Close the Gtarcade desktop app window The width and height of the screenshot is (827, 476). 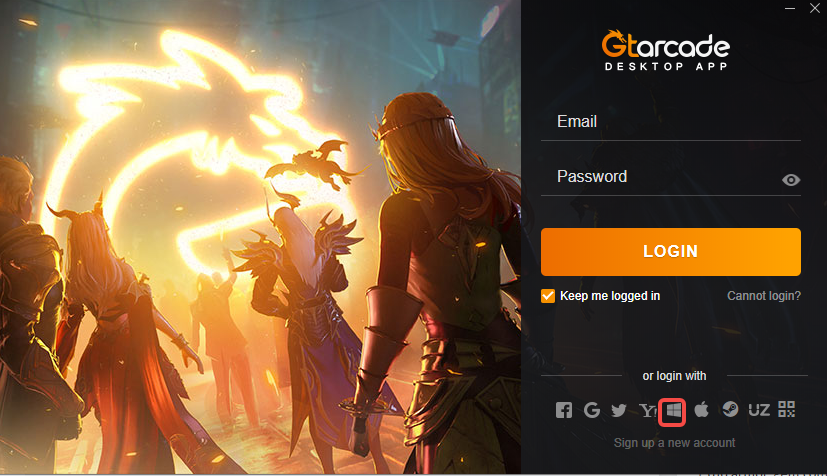pyautogui.click(x=814, y=8)
